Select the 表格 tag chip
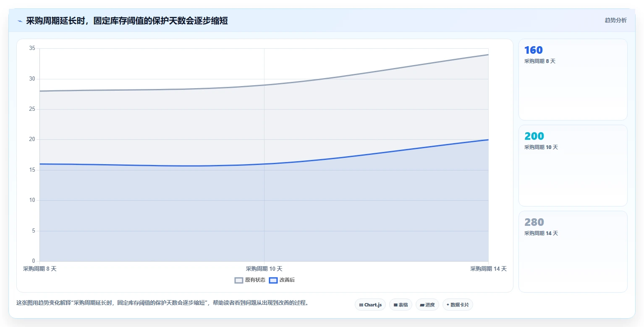The width and height of the screenshot is (644, 327). 401,305
